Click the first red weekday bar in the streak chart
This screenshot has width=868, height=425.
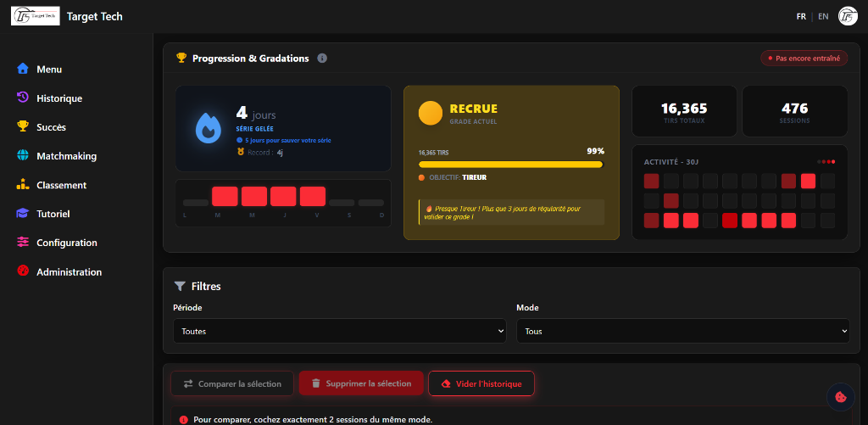tap(225, 196)
